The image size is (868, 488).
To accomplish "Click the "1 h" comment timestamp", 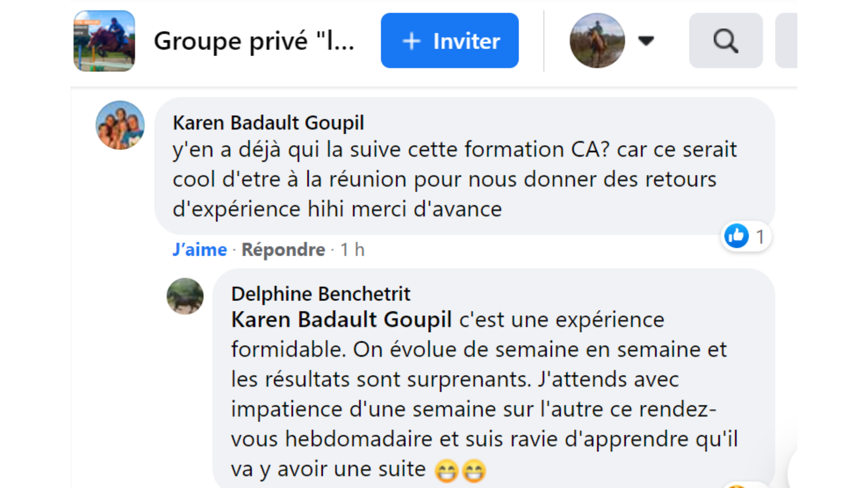I will tap(352, 249).
